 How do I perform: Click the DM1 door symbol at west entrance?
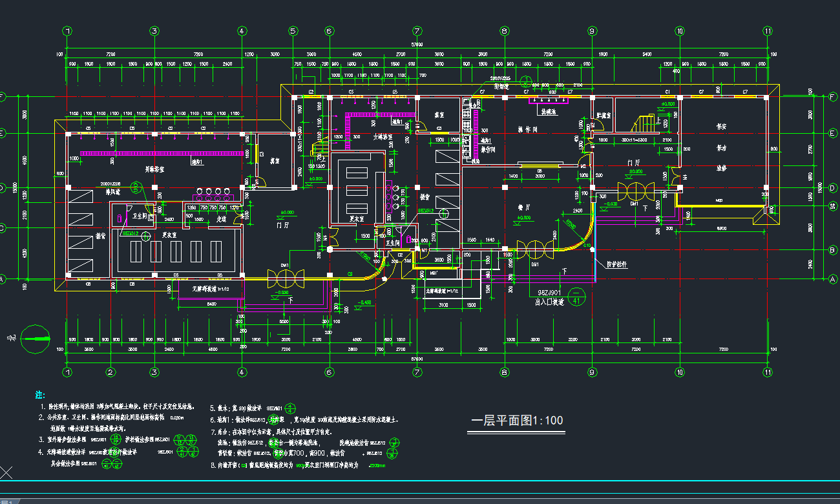click(285, 278)
